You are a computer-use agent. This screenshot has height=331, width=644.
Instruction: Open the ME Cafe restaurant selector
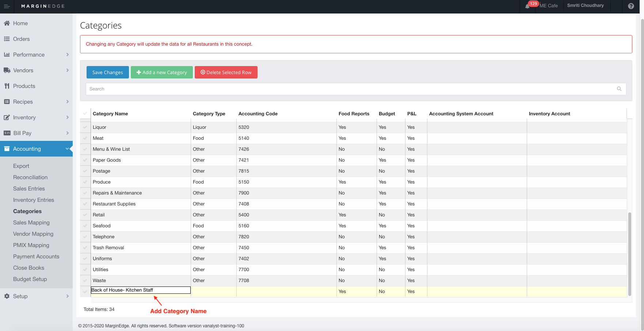[x=549, y=6]
